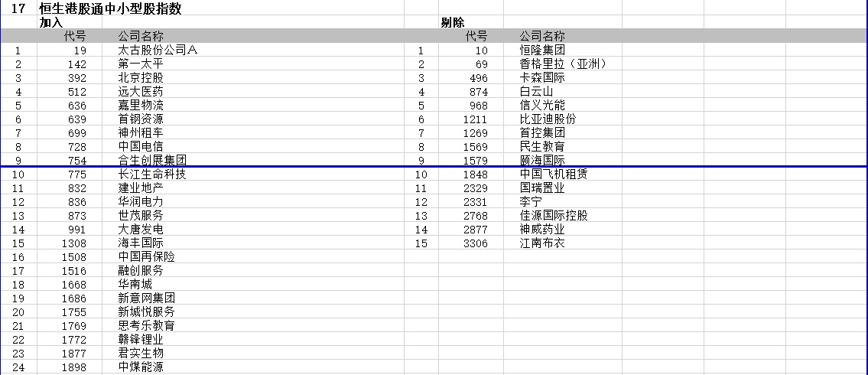Select the cell 中国飞机租赁
This screenshot has width=868, height=375.
[x=554, y=174]
